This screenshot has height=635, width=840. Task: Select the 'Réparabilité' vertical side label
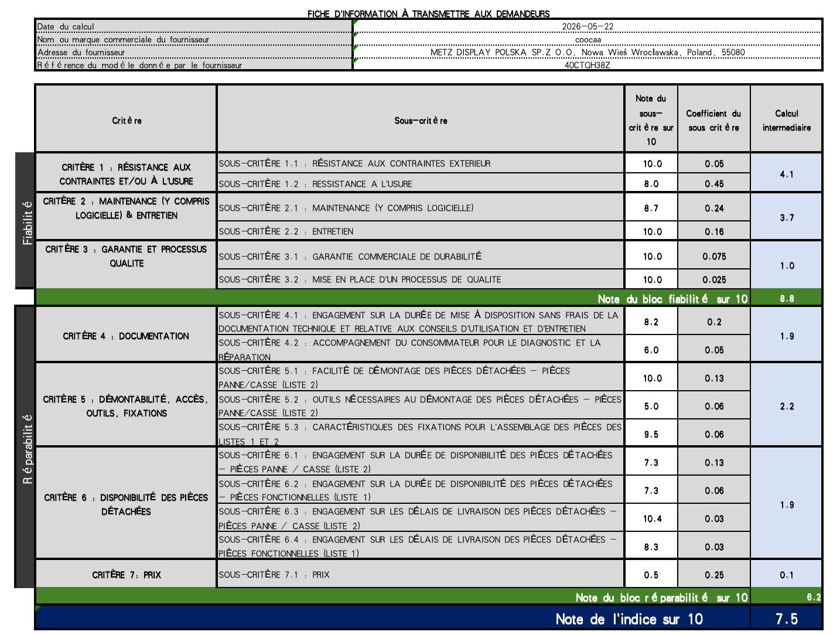25,446
